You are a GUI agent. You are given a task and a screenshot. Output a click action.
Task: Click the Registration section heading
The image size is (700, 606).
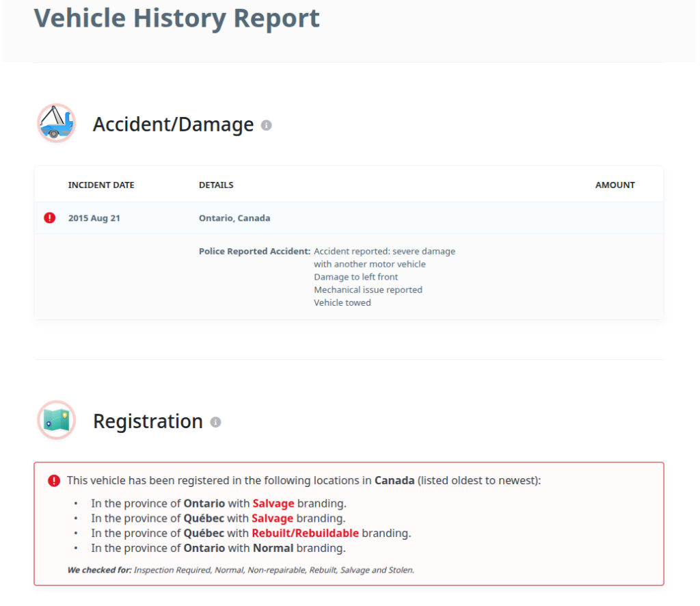(148, 421)
